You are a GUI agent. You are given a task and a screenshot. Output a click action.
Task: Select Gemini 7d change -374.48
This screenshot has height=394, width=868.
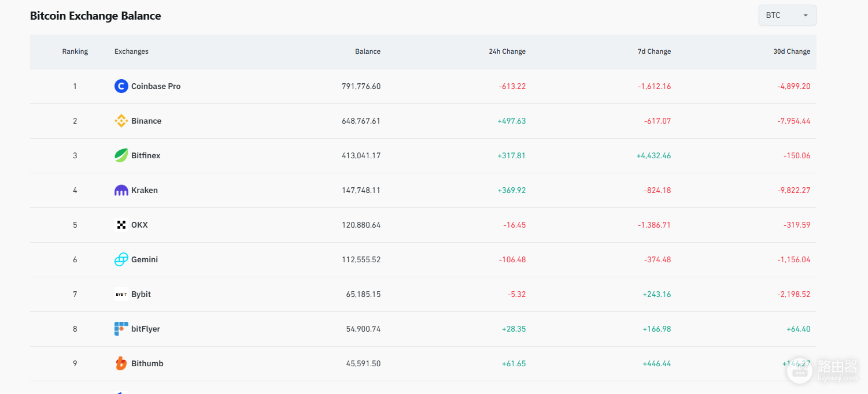(x=658, y=259)
